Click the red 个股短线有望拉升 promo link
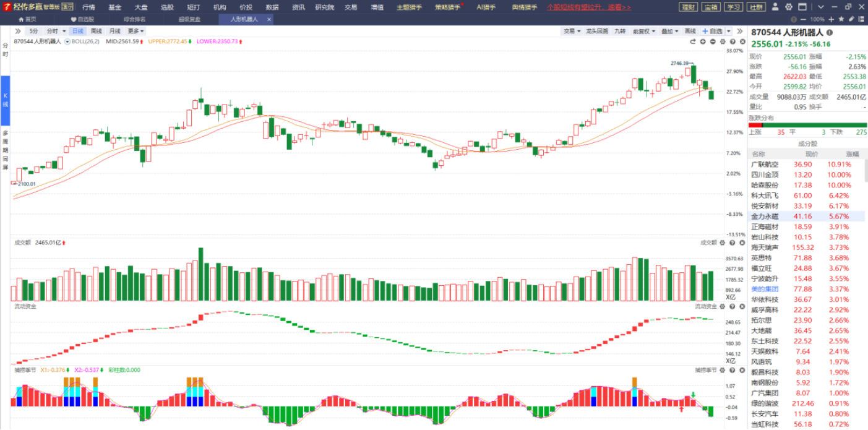The width and height of the screenshot is (868, 430). tap(588, 7)
